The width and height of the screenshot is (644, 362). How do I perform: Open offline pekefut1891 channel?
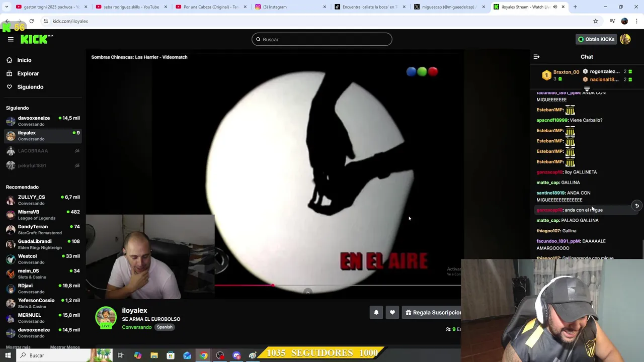pyautogui.click(x=42, y=165)
